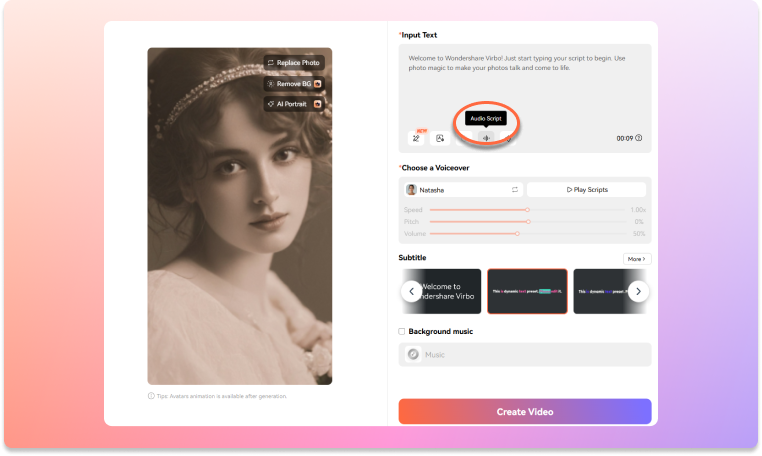Click the duration help icon beside 00:09
The width and height of the screenshot is (762, 456).
[639, 138]
